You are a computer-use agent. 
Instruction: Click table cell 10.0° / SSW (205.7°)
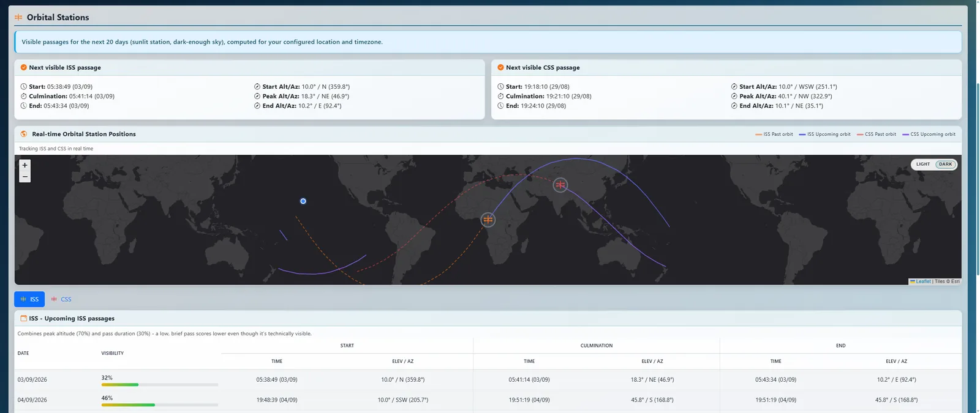pyautogui.click(x=403, y=400)
